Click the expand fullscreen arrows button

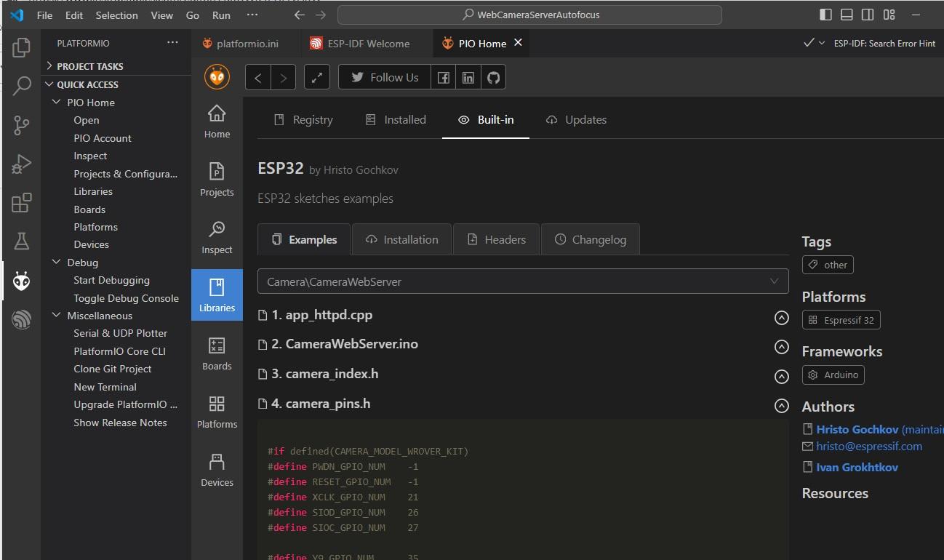pos(317,78)
